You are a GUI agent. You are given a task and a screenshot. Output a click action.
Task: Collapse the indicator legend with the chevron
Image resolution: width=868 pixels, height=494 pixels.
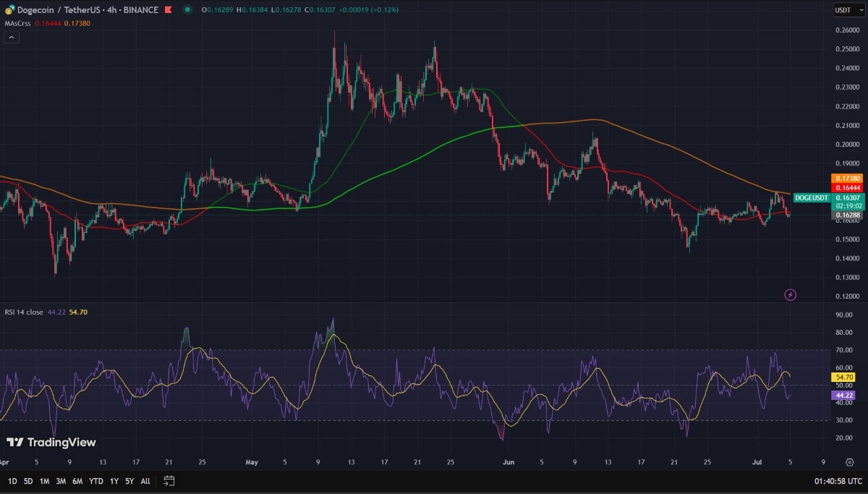[10, 36]
